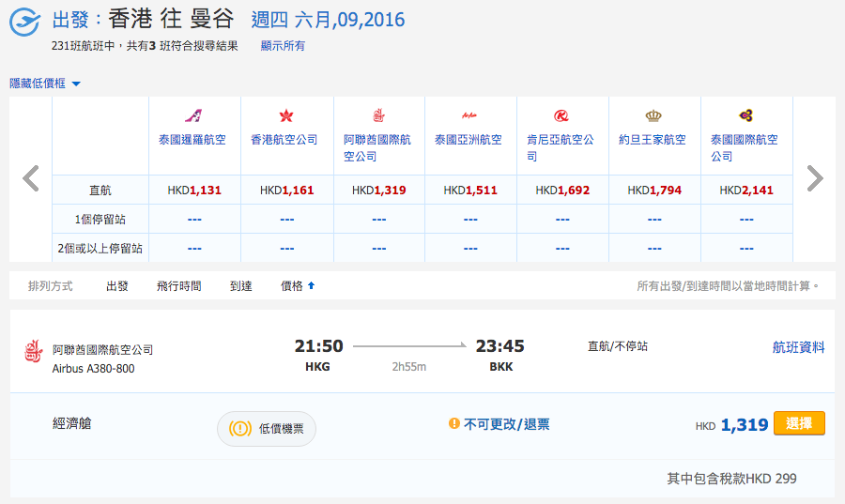
Task: Click the 2h55m flight duration
Action: (x=409, y=367)
